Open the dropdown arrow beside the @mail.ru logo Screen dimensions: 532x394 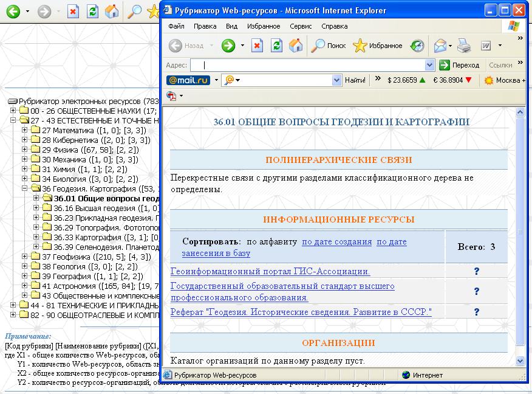[216, 80]
